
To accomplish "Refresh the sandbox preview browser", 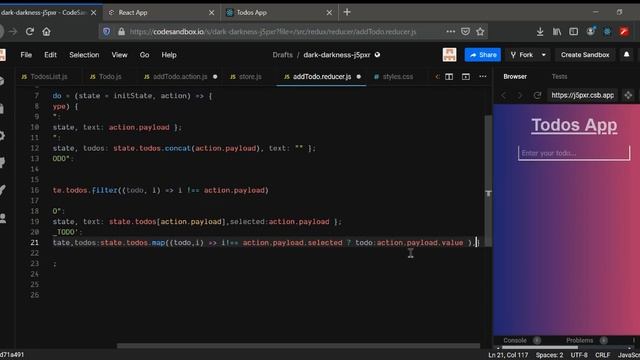I will [537, 95].
